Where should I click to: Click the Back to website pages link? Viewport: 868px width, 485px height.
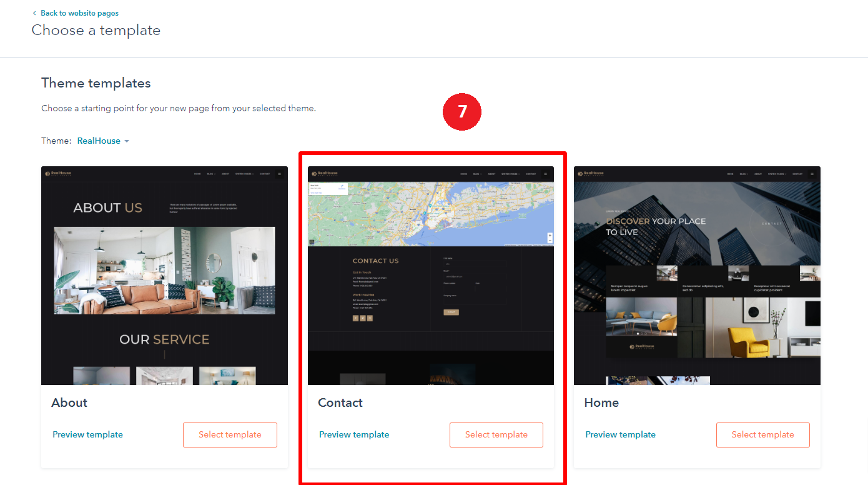pos(79,13)
